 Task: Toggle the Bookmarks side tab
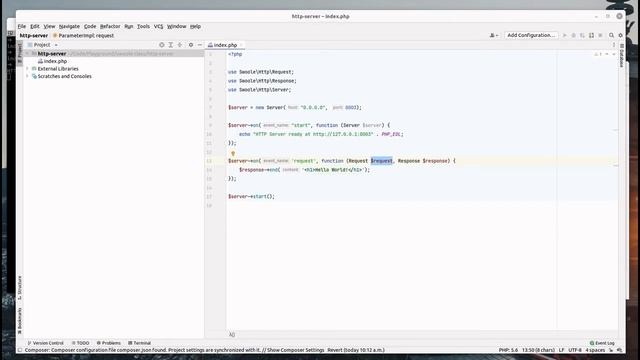click(20, 321)
